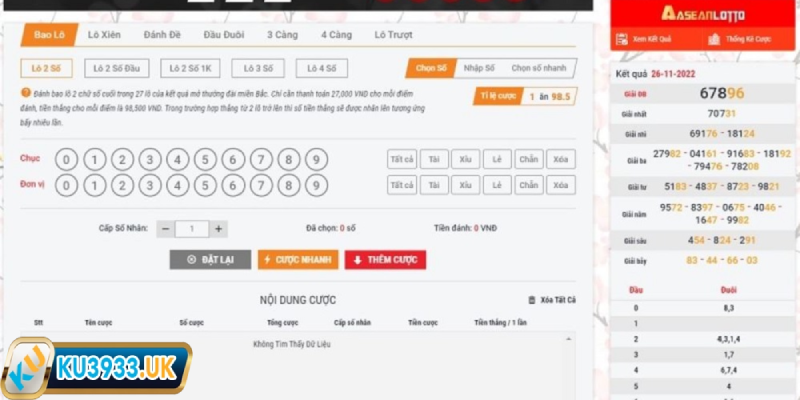The image size is (800, 400).
Task: Click Tài for the Chục row
Action: pos(434,159)
